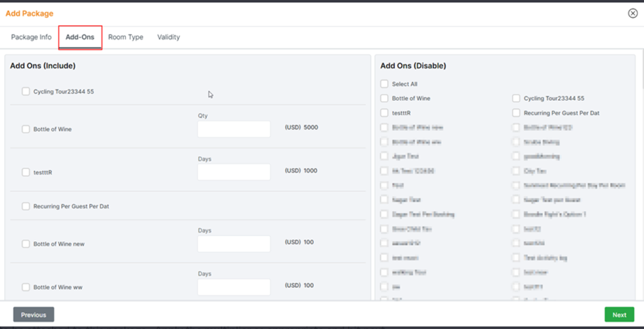Screen dimensions: 644x329
Task: Select Recurring Per Guest Per Dat in Include list
Action: click(x=26, y=206)
